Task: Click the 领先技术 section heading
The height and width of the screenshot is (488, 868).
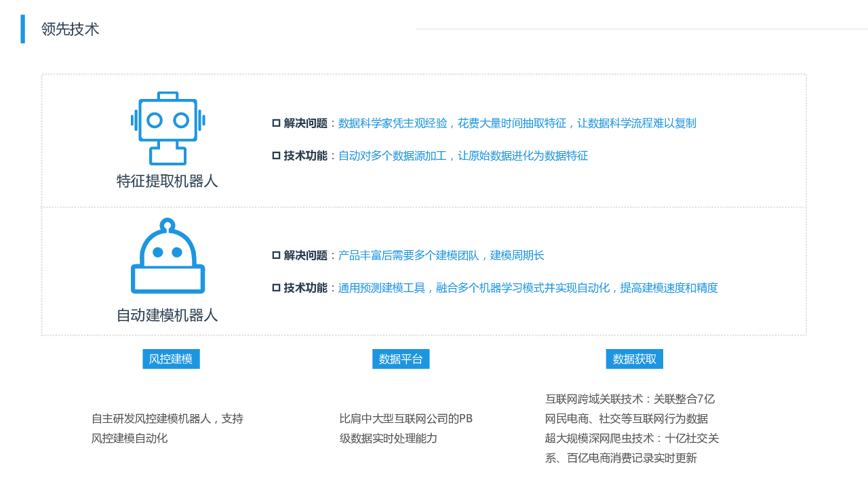Action: pyautogui.click(x=70, y=29)
